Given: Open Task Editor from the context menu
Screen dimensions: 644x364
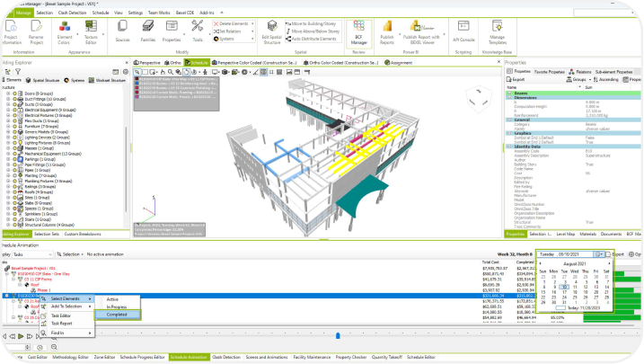Looking at the screenshot, I should pyautogui.click(x=61, y=315).
